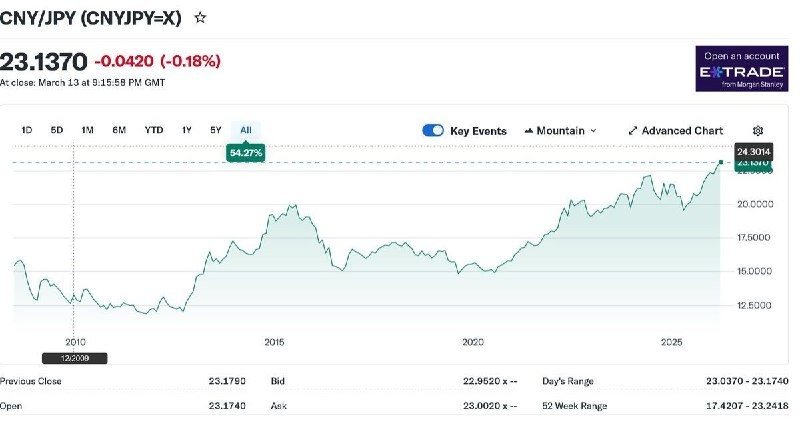Toggle the Key Events switch
800x425 pixels.
[x=433, y=131]
